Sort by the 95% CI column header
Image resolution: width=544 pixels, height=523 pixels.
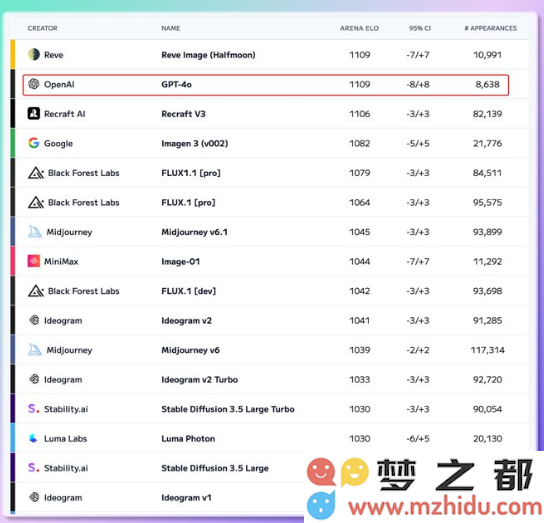[419, 28]
